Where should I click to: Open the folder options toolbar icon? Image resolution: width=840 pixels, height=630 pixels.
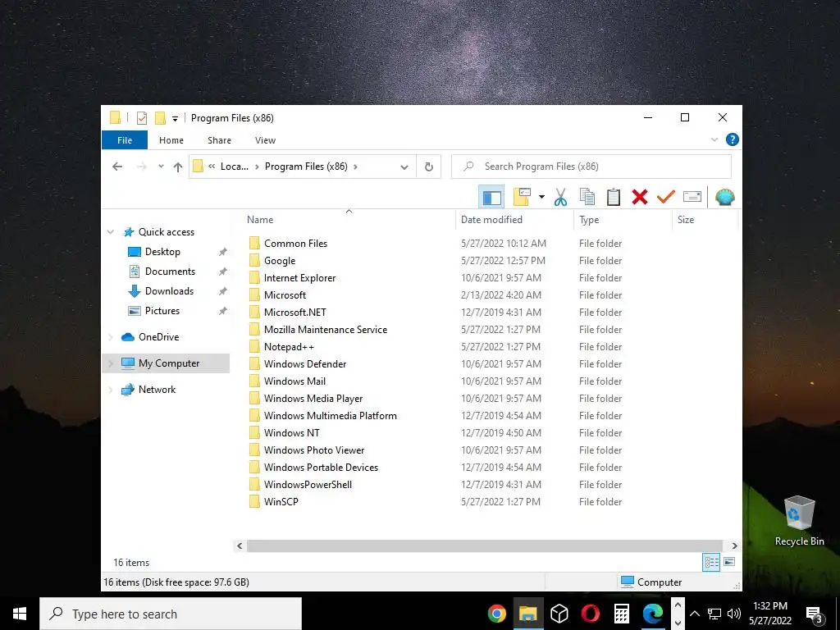(x=522, y=197)
